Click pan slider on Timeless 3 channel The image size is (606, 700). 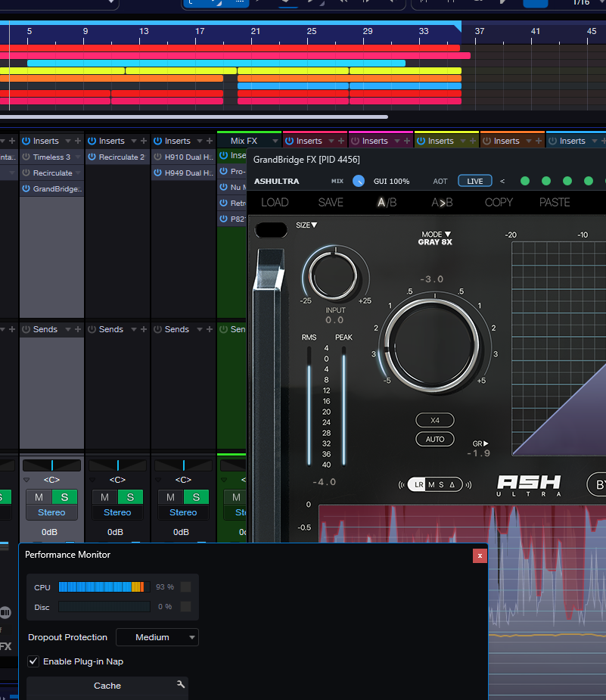pos(51,465)
